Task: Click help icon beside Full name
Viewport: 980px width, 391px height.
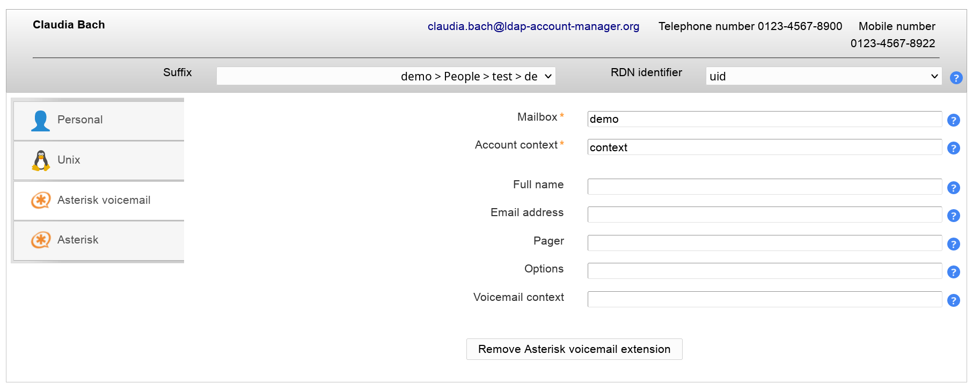Action: pyautogui.click(x=953, y=188)
